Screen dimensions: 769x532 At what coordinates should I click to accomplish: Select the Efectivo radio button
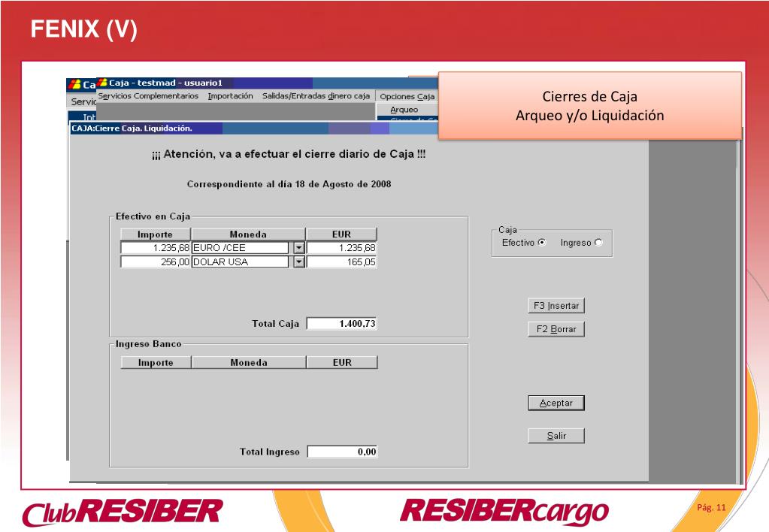point(542,242)
